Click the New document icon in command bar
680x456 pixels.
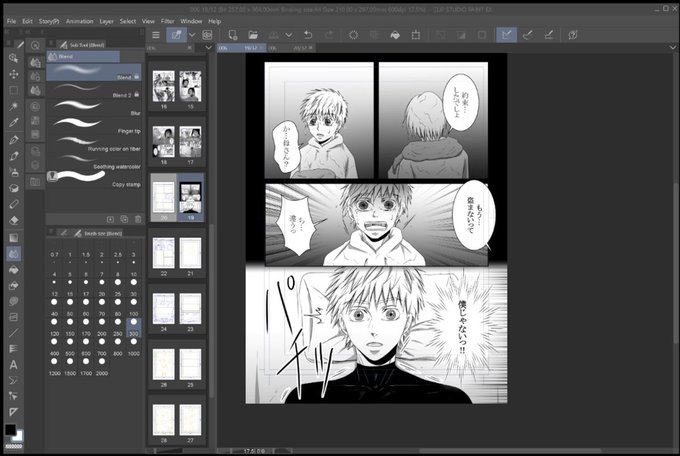(233, 35)
